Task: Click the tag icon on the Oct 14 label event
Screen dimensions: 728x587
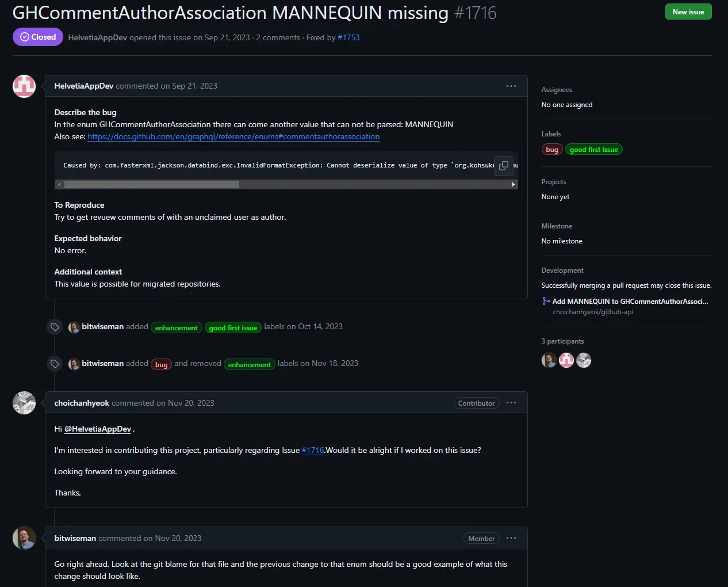Action: point(55,327)
